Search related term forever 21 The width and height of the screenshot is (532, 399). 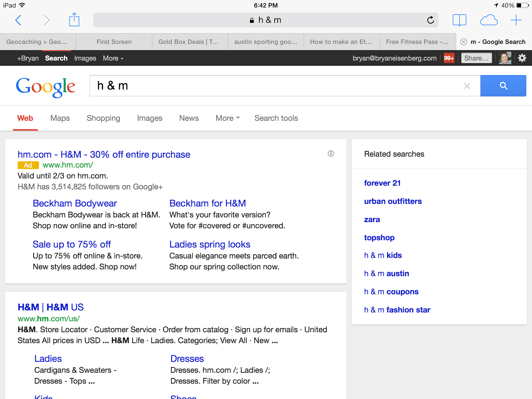[382, 183]
